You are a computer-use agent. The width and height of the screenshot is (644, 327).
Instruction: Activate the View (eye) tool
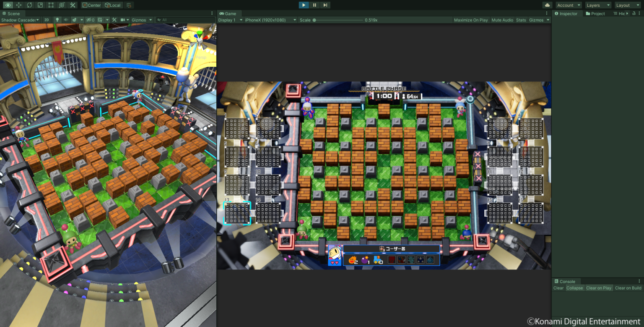point(8,5)
